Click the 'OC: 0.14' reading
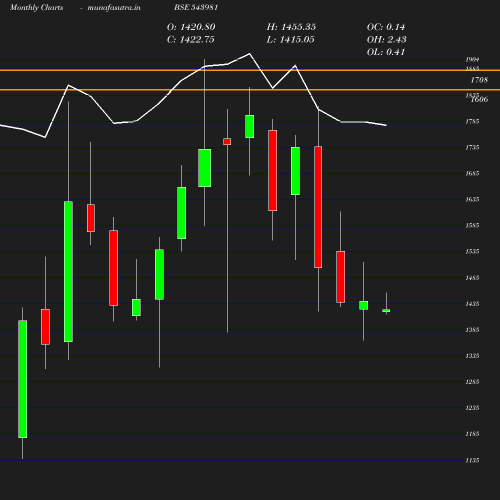Viewport: 500px width, 500px height. coord(386,27)
